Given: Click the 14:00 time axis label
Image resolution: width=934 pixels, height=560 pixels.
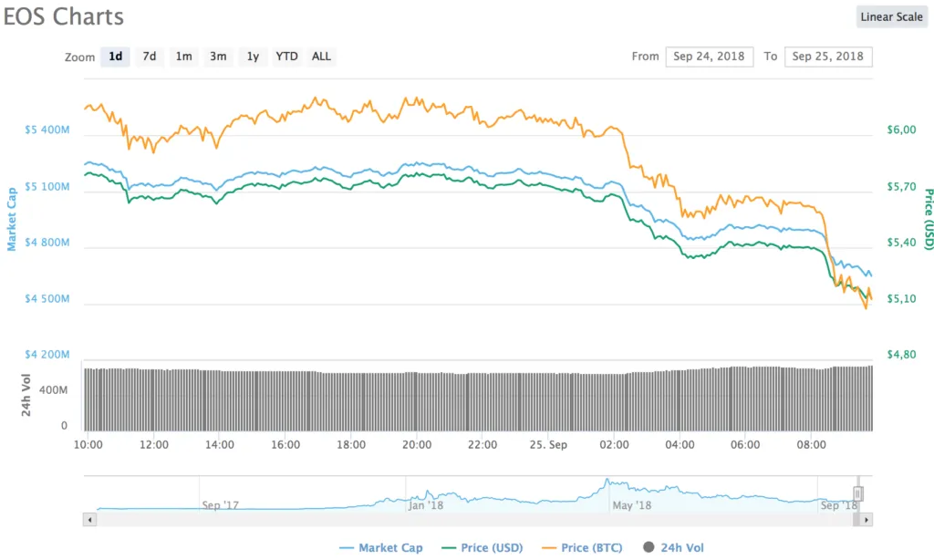Looking at the screenshot, I should pyautogui.click(x=219, y=445).
